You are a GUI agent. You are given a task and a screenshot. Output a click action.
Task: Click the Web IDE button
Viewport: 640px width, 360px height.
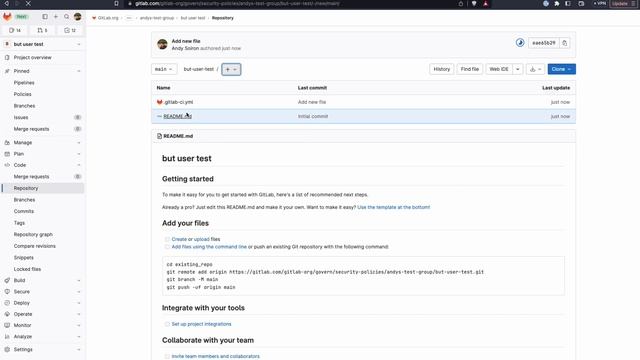click(x=499, y=69)
